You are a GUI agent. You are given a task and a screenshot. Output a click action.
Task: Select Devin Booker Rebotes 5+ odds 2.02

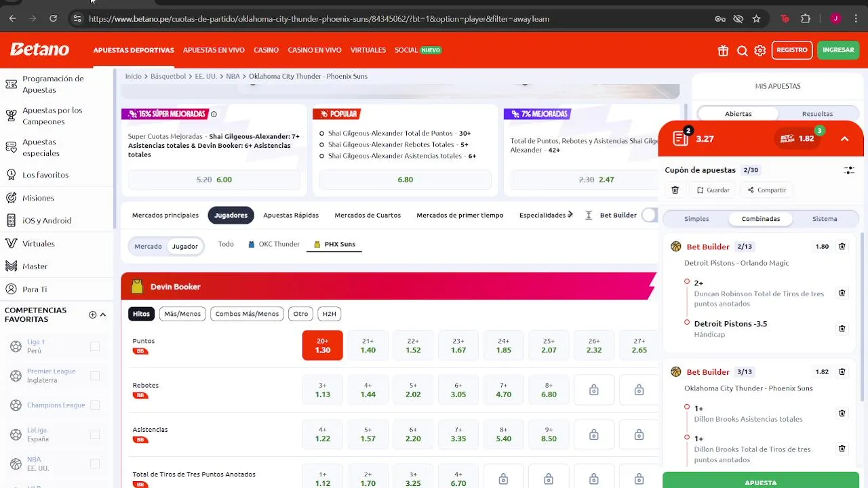[413, 390]
